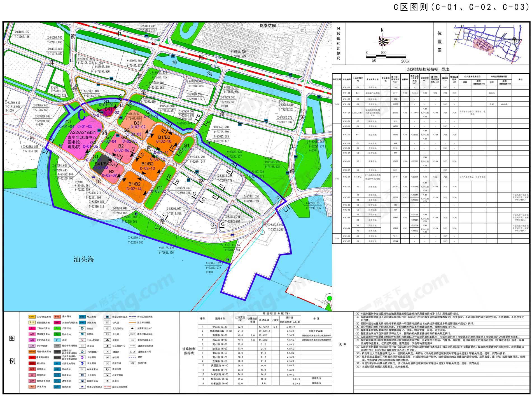Click the 邮政所 envelope legend icon
The image size is (532, 396).
point(107,357)
